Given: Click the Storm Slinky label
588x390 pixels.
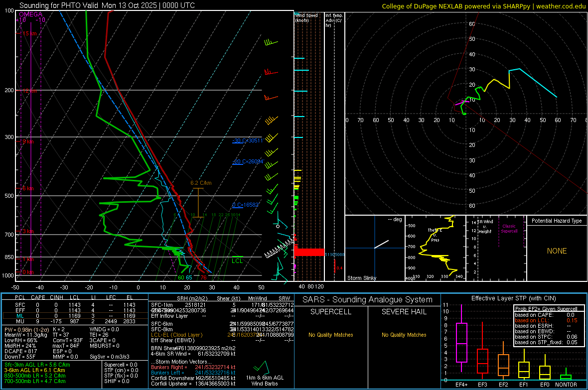Looking at the screenshot, I should 361,278.
